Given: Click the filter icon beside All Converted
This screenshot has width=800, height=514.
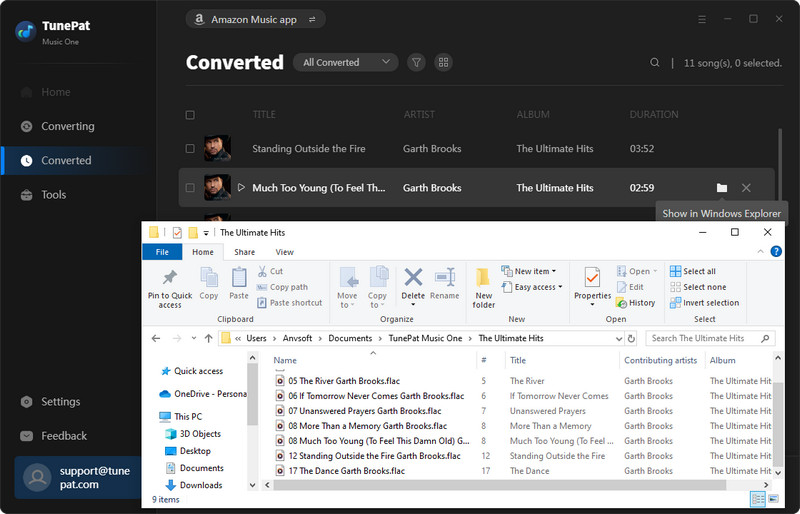Looking at the screenshot, I should (417, 62).
